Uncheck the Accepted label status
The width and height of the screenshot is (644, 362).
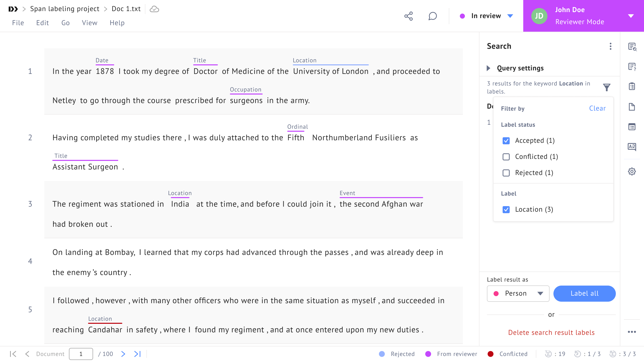[x=506, y=141]
